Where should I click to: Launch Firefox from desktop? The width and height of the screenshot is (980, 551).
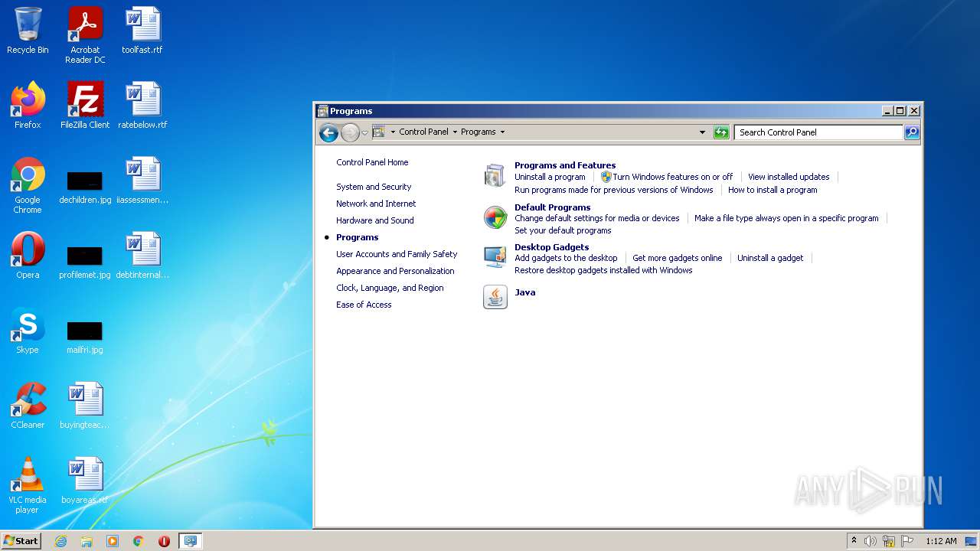(x=28, y=106)
